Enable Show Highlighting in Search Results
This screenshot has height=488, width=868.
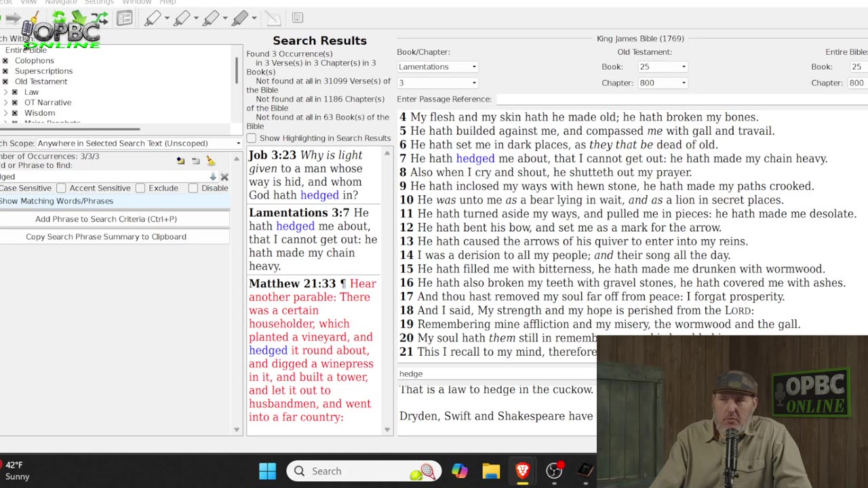pyautogui.click(x=252, y=138)
